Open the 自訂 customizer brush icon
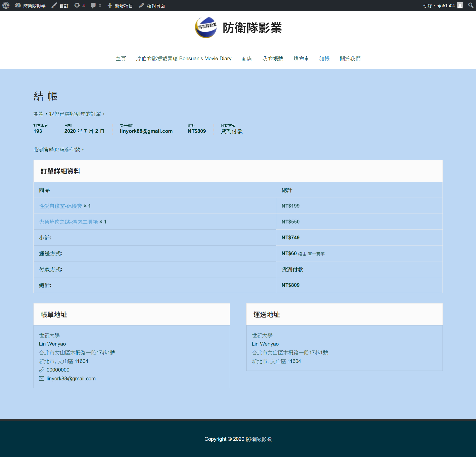476x457 pixels. pos(54,5)
